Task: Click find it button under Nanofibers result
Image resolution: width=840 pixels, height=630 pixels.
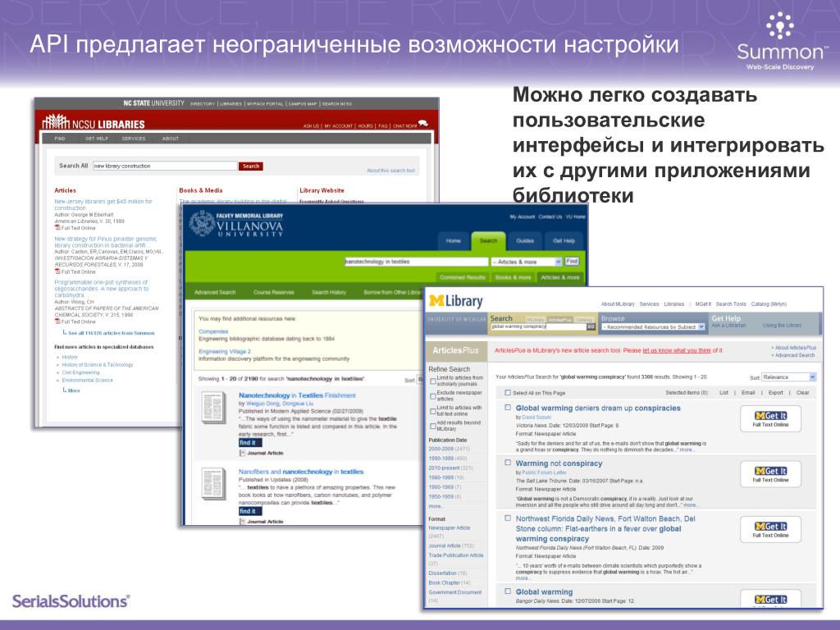Action: 250,511
